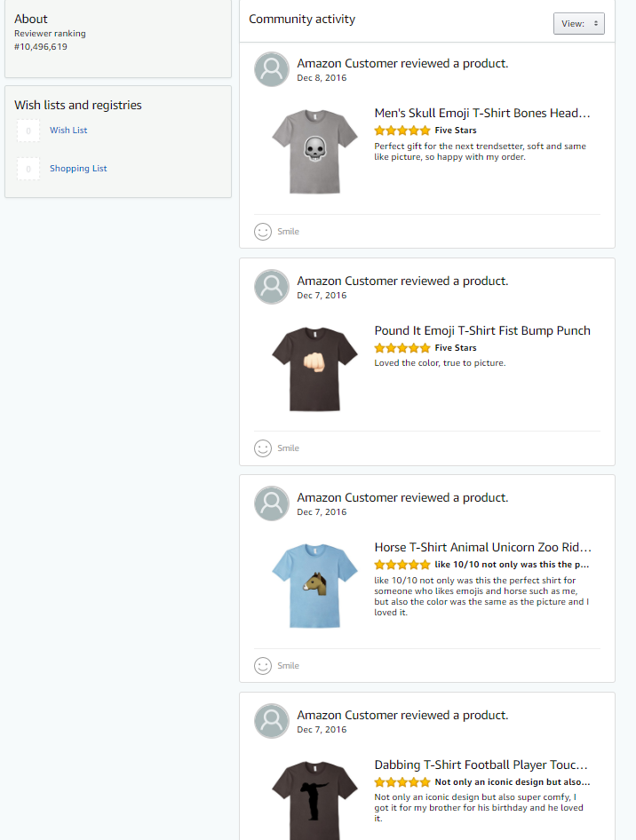This screenshot has width=636, height=840.
Task: Open Dabbing T-Shirt Football Player title
Action: [481, 765]
